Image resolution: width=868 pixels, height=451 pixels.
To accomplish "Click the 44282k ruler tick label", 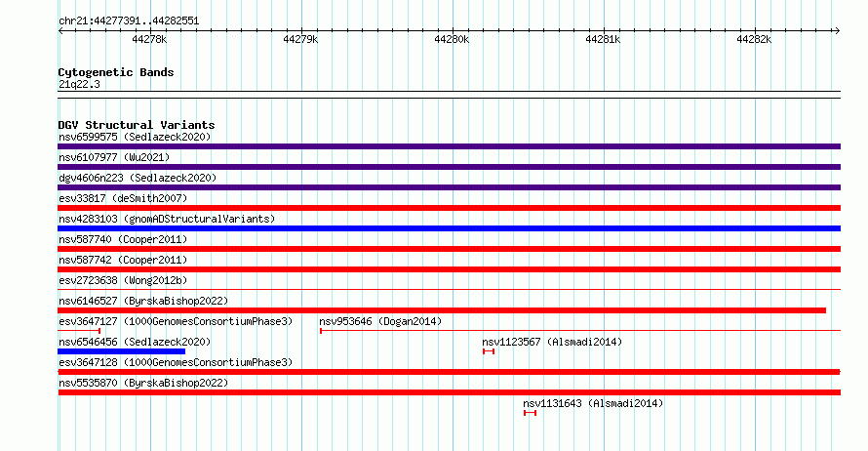I will coord(754,39).
